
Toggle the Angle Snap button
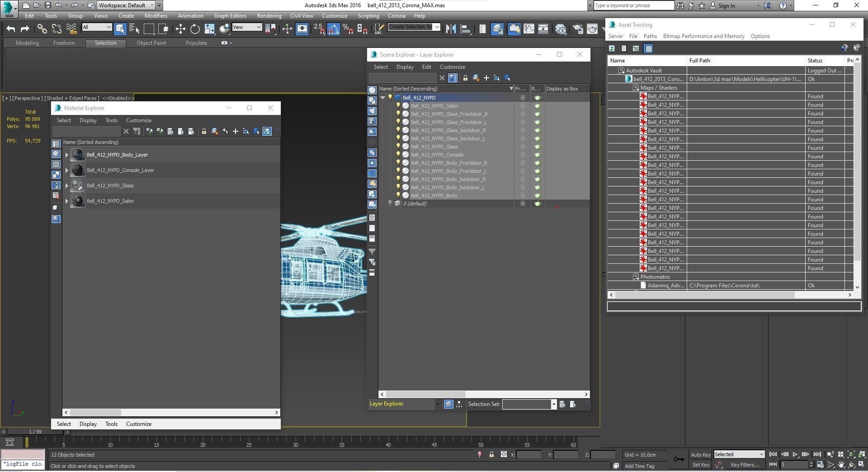click(333, 29)
